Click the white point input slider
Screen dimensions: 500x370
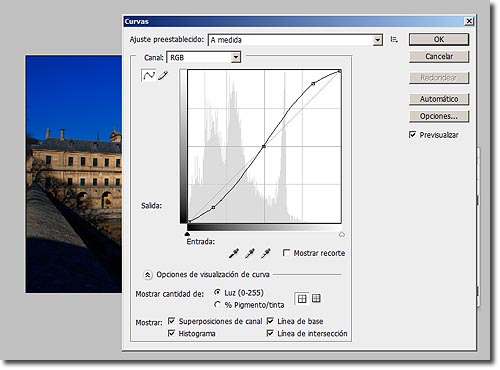point(342,235)
